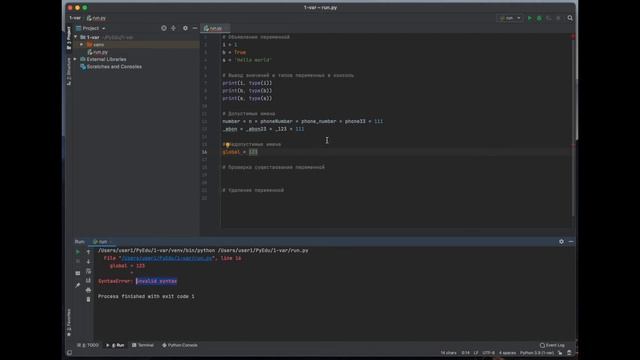Open the Project view dropdown

pyautogui.click(x=91, y=28)
